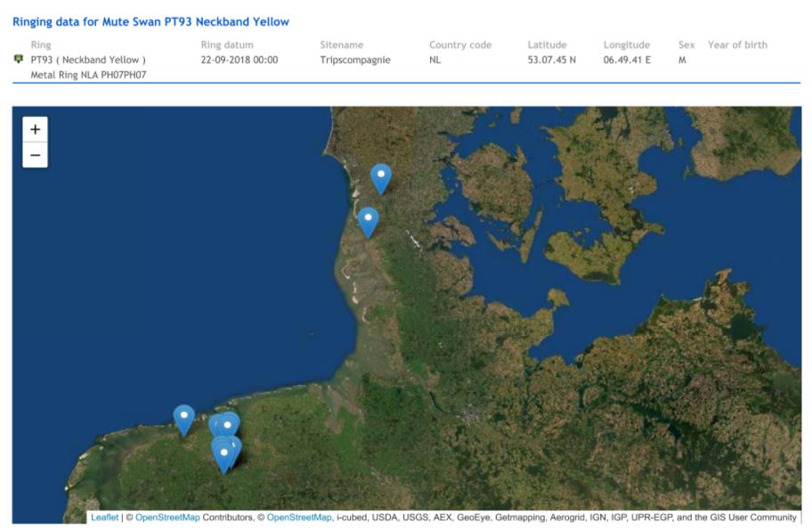
Task: Open the second OpenStreetMap link in attribution
Action: click(299, 517)
